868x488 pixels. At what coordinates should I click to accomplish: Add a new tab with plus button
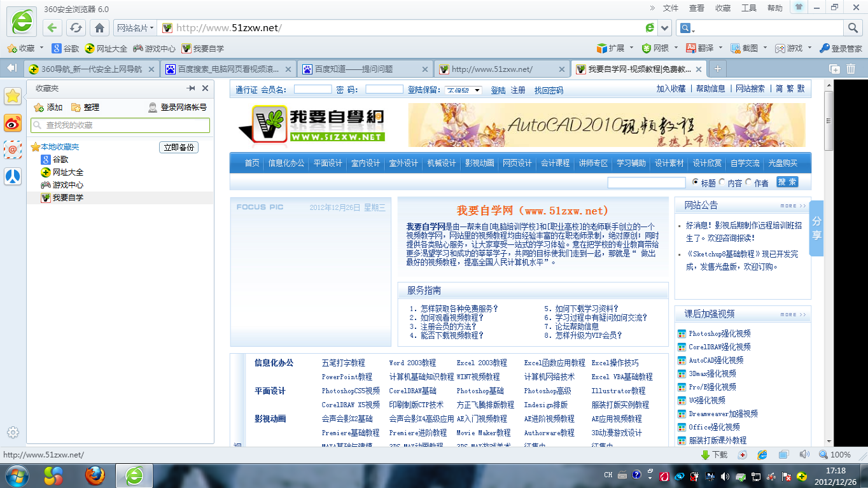[x=717, y=69]
